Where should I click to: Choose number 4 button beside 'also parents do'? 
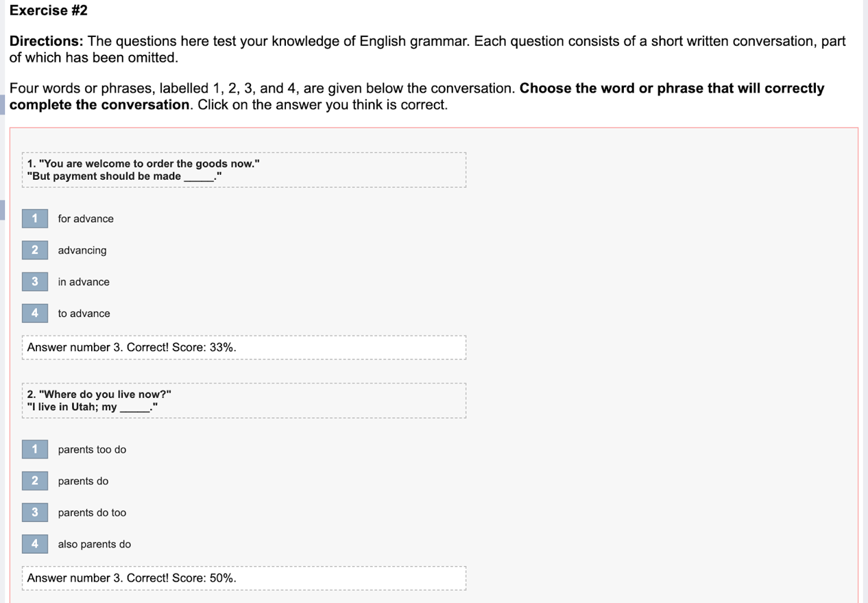click(x=35, y=544)
